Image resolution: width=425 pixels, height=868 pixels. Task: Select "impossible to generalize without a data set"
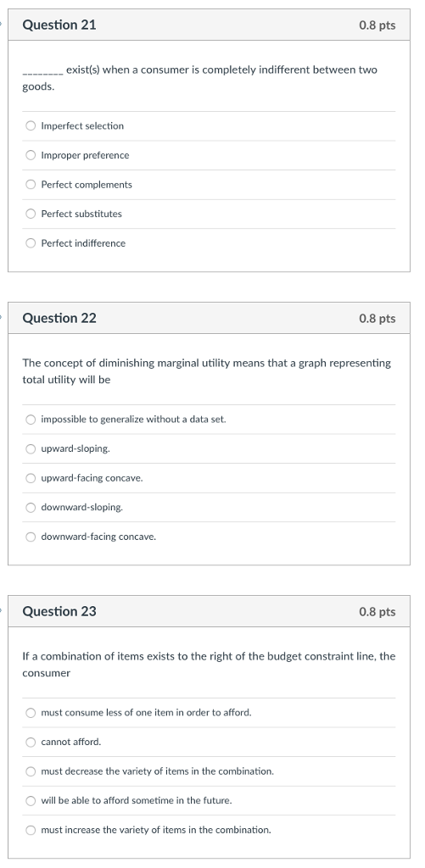click(x=31, y=419)
